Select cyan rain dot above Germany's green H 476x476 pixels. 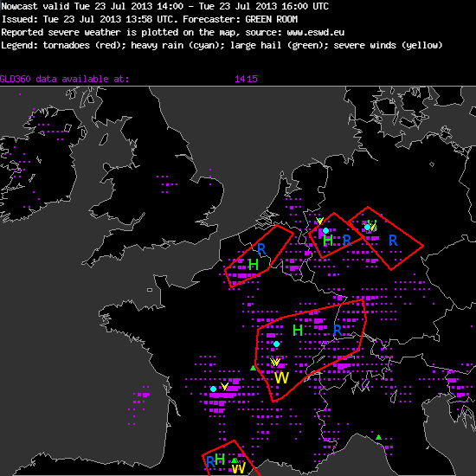(325, 231)
